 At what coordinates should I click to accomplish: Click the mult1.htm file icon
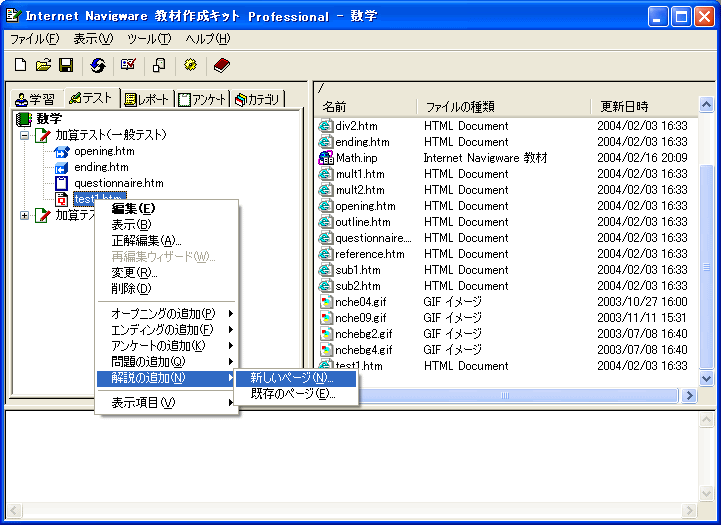[326, 174]
